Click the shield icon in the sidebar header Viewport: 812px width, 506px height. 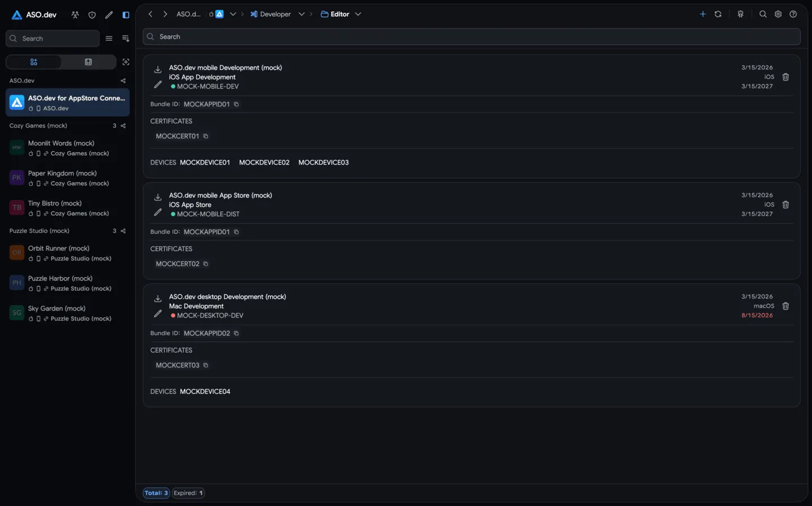(x=92, y=15)
